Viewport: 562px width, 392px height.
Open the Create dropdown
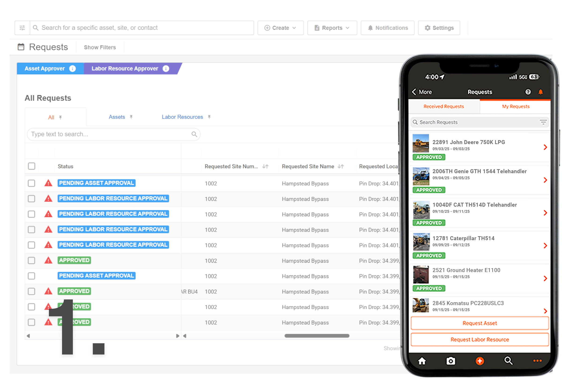coord(280,28)
